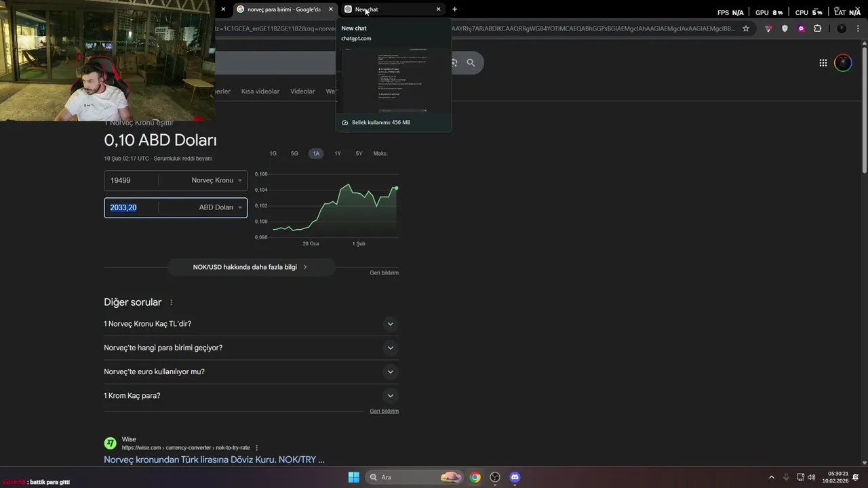The image size is (868, 488).
Task: Click Geri bildirim under the chart
Action: click(384, 272)
